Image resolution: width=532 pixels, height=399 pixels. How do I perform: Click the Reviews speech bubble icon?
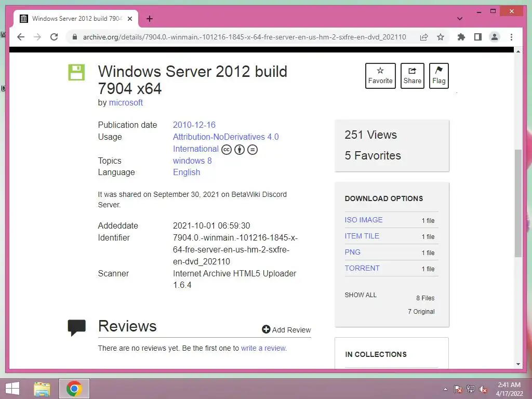(77, 327)
